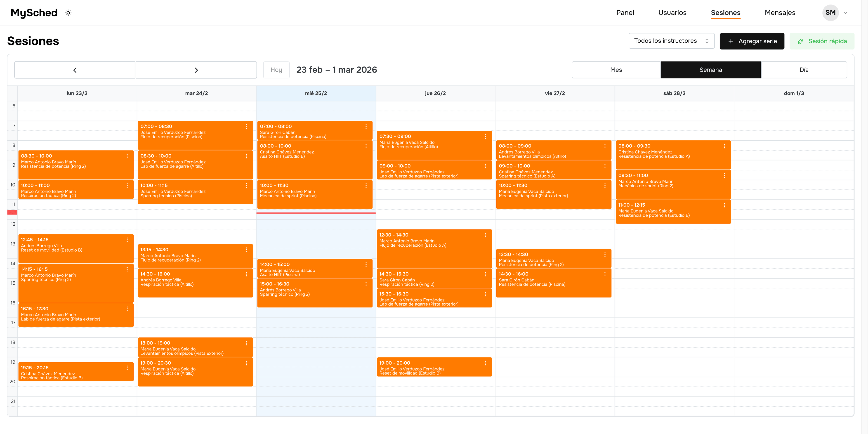Click the Sesión rápida button
The width and height of the screenshot is (868, 434).
822,41
